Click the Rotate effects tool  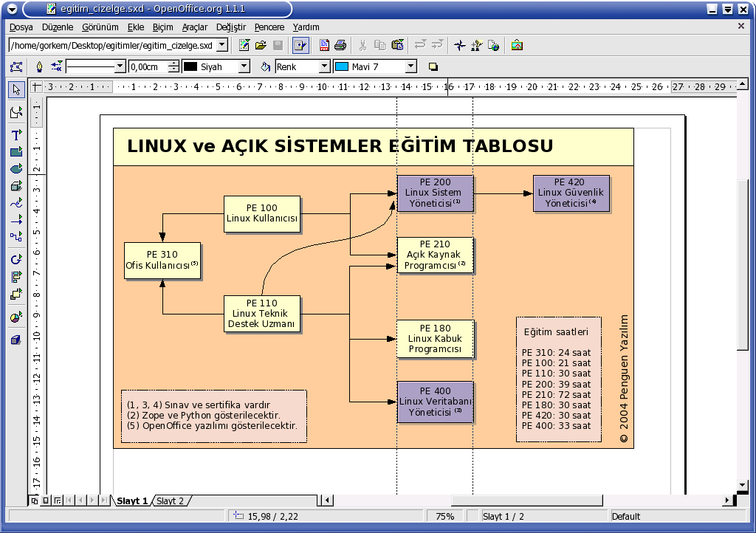(x=16, y=260)
